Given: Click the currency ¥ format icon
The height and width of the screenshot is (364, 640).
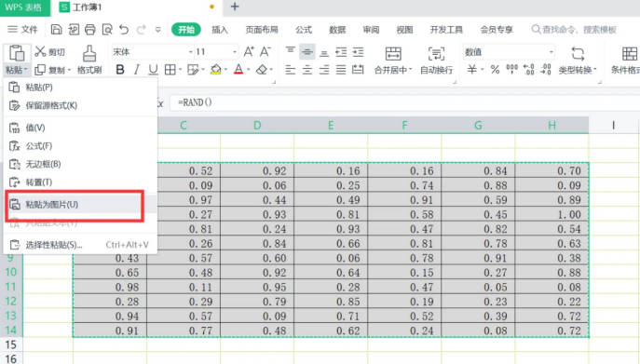Looking at the screenshot, I should pos(471,70).
